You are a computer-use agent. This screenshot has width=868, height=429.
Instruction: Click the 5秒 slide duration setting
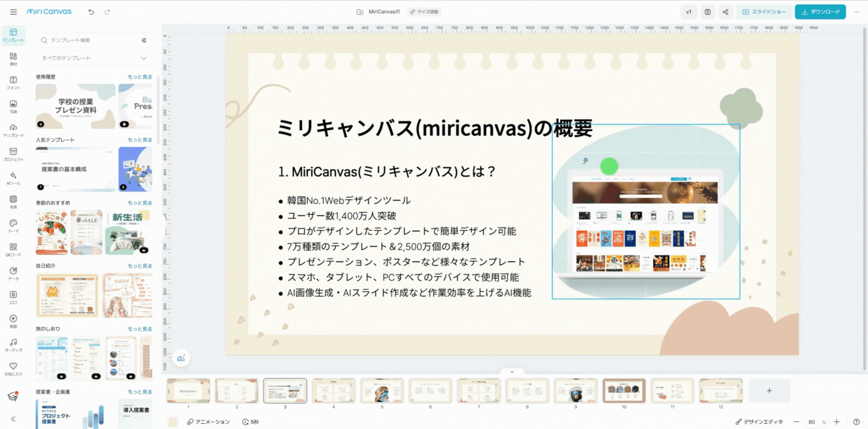(x=250, y=422)
